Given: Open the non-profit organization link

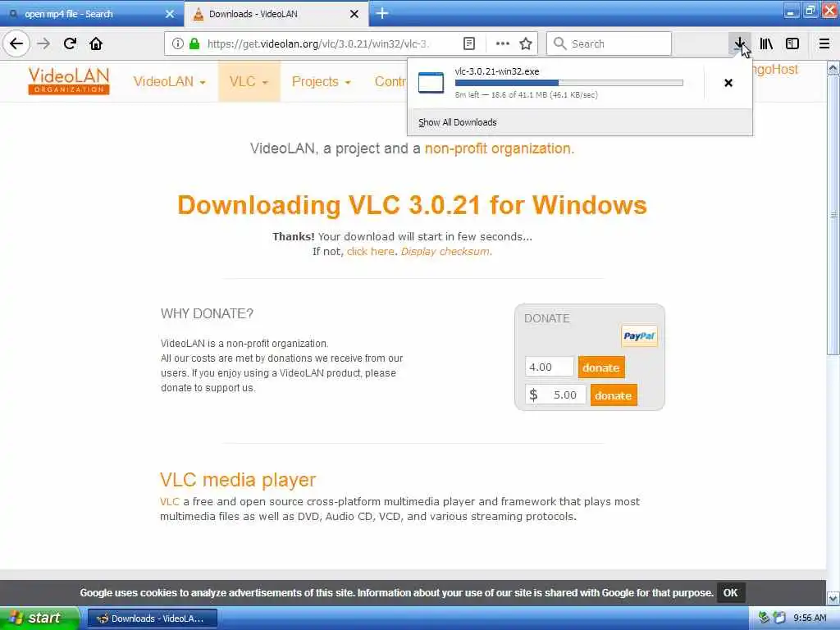Looking at the screenshot, I should tap(500, 148).
